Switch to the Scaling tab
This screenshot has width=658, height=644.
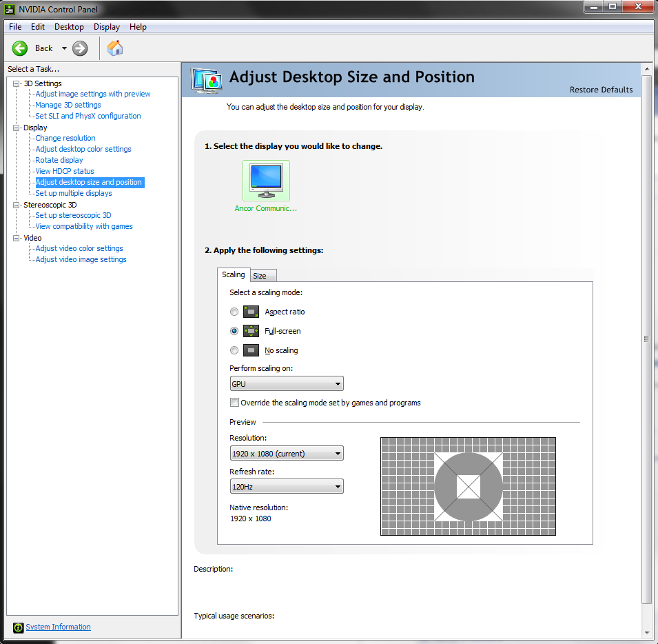234,274
